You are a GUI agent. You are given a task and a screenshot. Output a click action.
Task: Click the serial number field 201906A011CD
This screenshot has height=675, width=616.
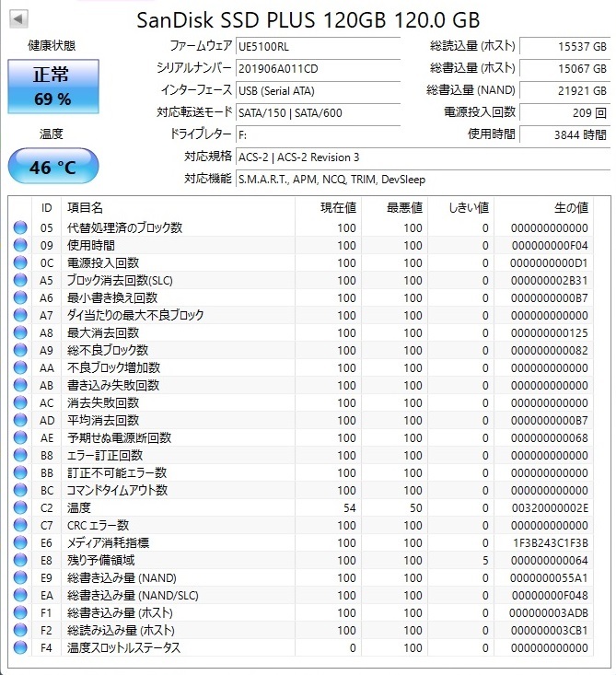click(318, 68)
